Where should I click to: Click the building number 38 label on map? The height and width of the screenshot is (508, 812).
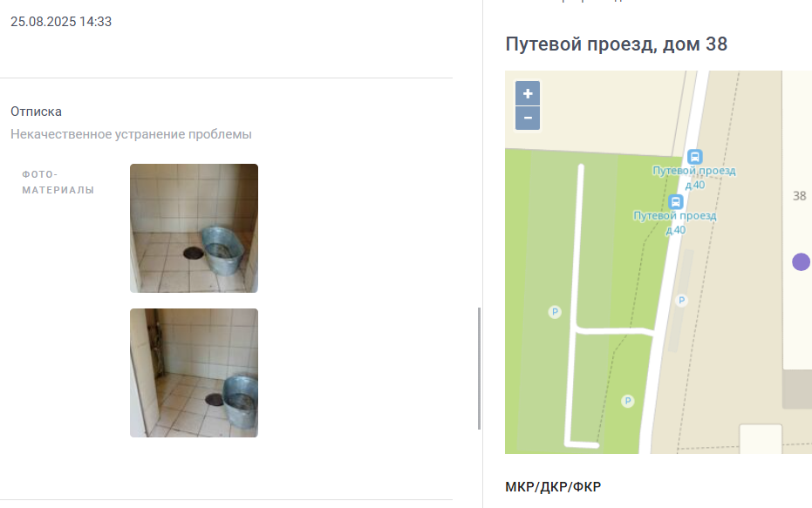[x=800, y=196]
